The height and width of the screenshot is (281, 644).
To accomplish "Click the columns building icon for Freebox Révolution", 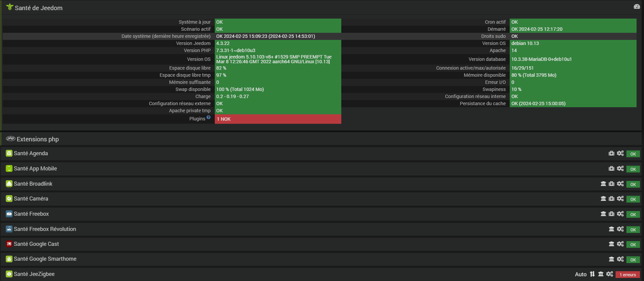I will [612, 229].
